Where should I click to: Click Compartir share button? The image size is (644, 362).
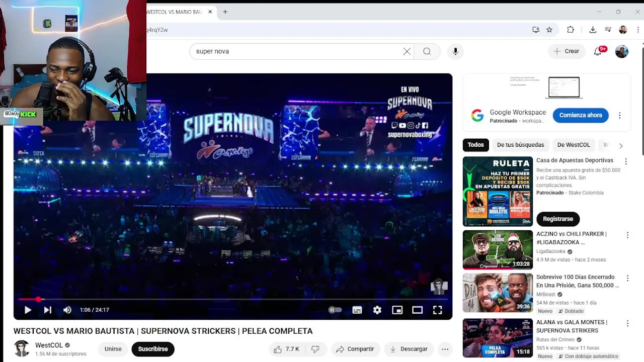355,349
